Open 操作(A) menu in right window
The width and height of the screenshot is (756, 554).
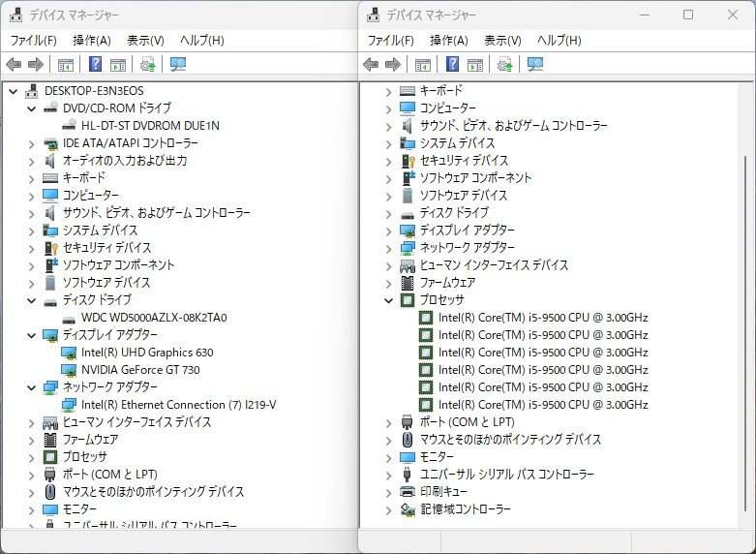tap(449, 41)
